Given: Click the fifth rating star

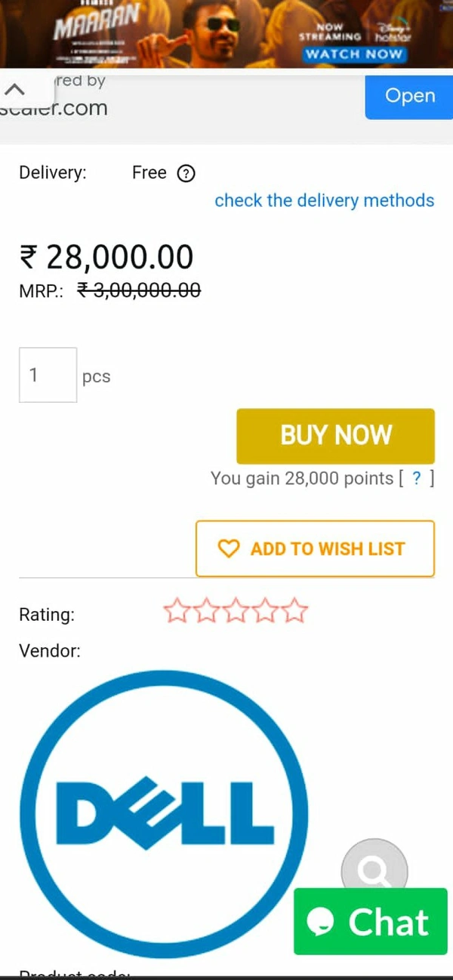Looking at the screenshot, I should click(294, 610).
